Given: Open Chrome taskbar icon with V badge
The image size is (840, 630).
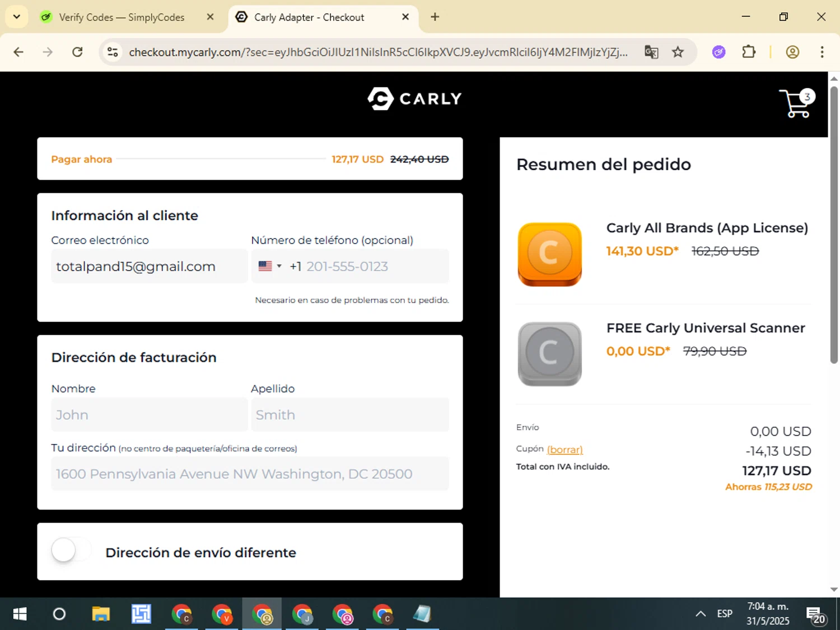Looking at the screenshot, I should (222, 614).
